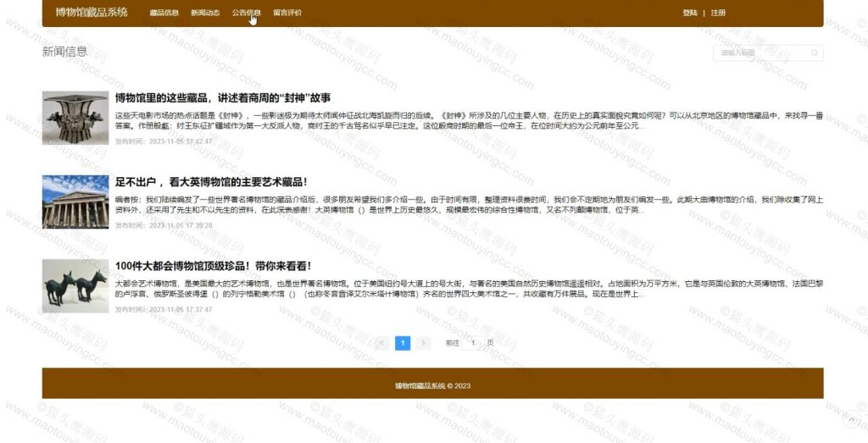
Task: Open the 公告信息 navigation item
Action: coord(246,13)
